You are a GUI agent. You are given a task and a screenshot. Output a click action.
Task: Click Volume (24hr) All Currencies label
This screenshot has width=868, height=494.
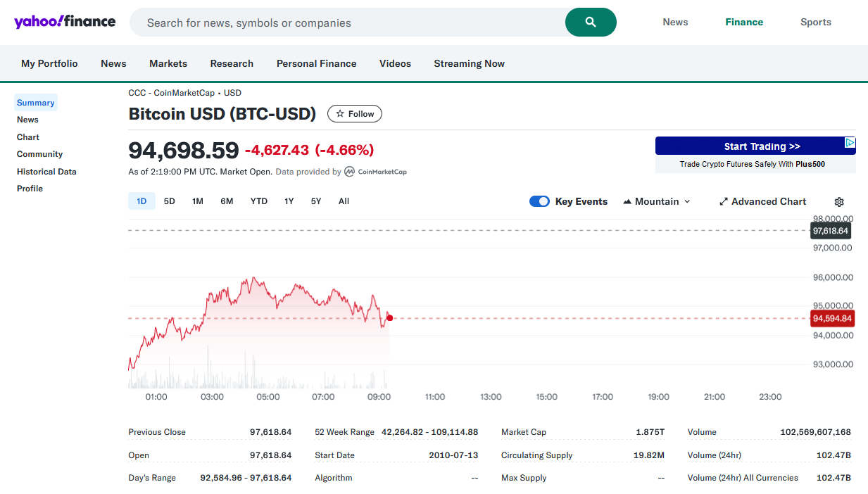pos(743,478)
